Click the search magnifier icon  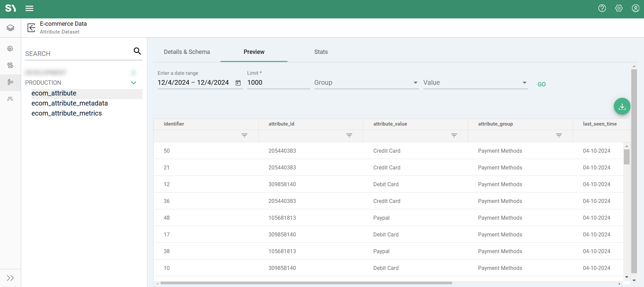tap(137, 51)
